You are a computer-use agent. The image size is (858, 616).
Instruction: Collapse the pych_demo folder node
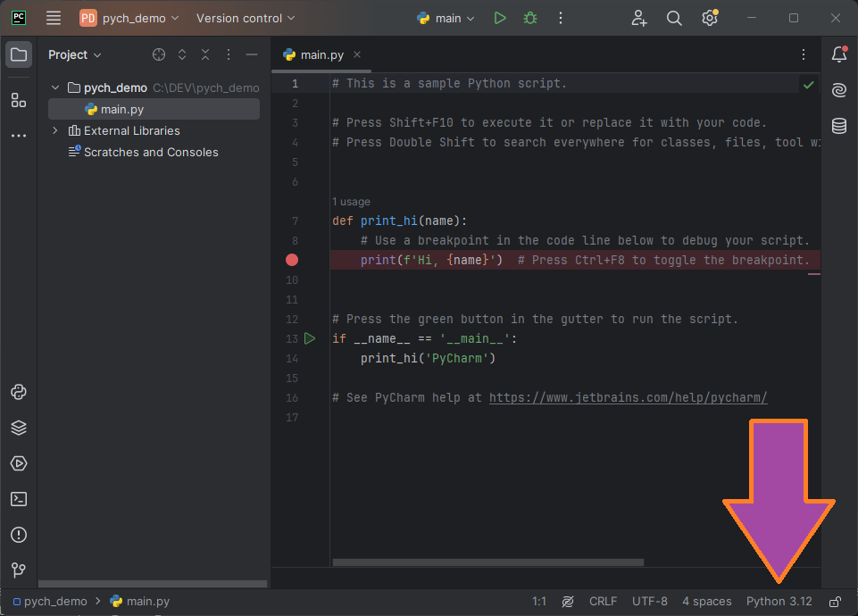pos(55,87)
